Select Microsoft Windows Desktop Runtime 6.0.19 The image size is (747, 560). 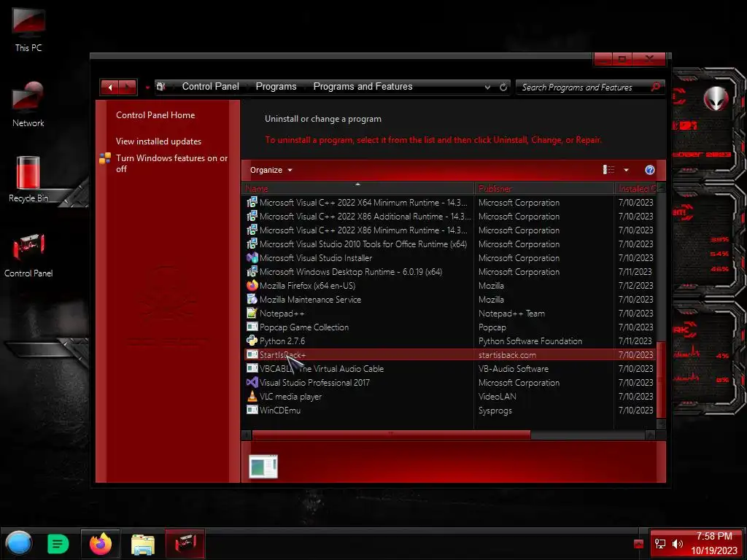(x=449, y=272)
